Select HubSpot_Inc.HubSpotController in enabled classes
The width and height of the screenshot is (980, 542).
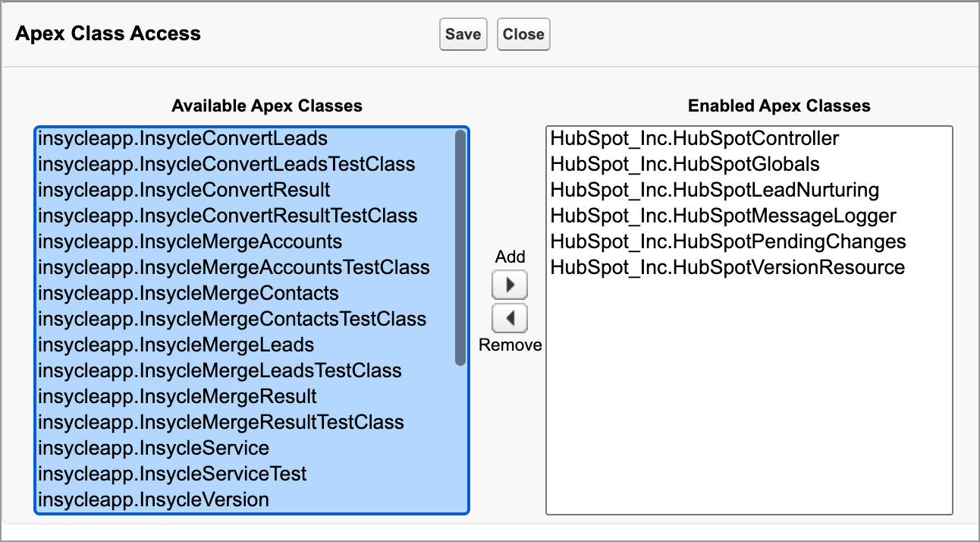[x=693, y=138]
